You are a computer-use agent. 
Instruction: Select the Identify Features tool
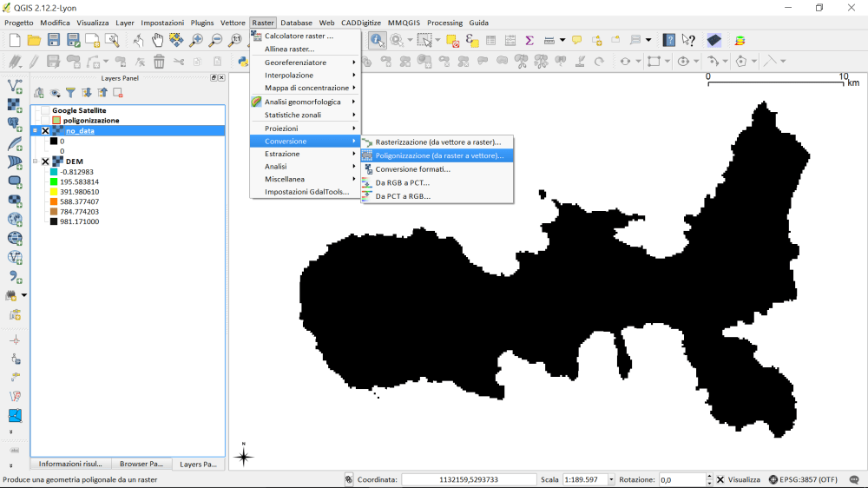(x=378, y=40)
